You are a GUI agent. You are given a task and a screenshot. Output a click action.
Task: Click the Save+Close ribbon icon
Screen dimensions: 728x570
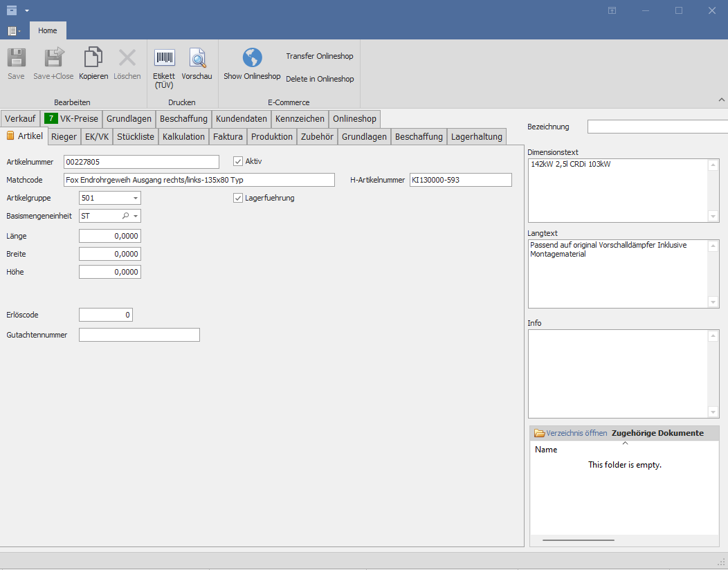[x=53, y=58]
